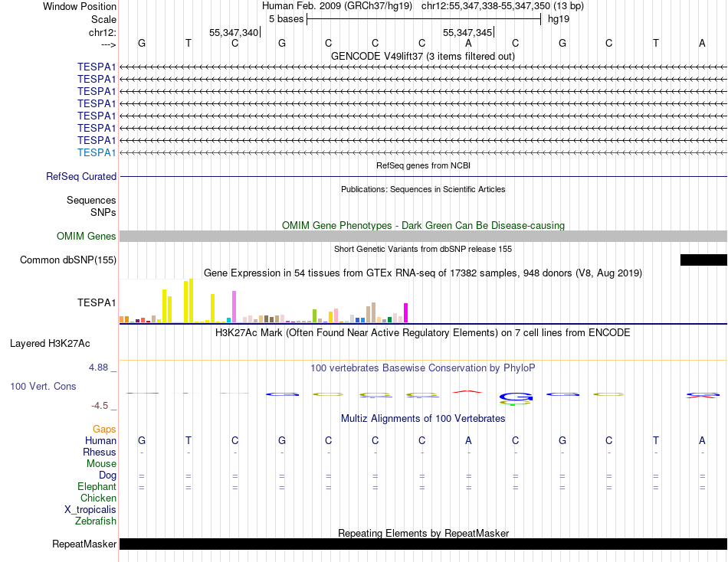Click the GTEx tissue expression bar chart
Screen dimensions: 728x562
click(264, 301)
